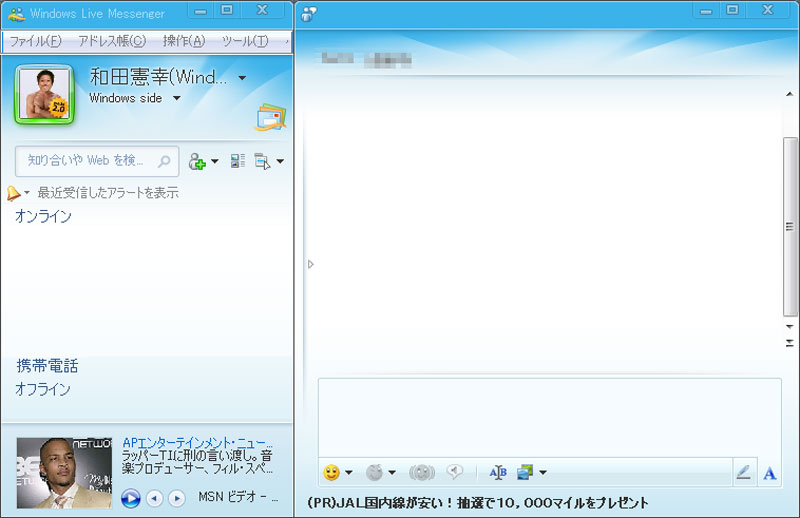Send a nudge

(x=422, y=473)
